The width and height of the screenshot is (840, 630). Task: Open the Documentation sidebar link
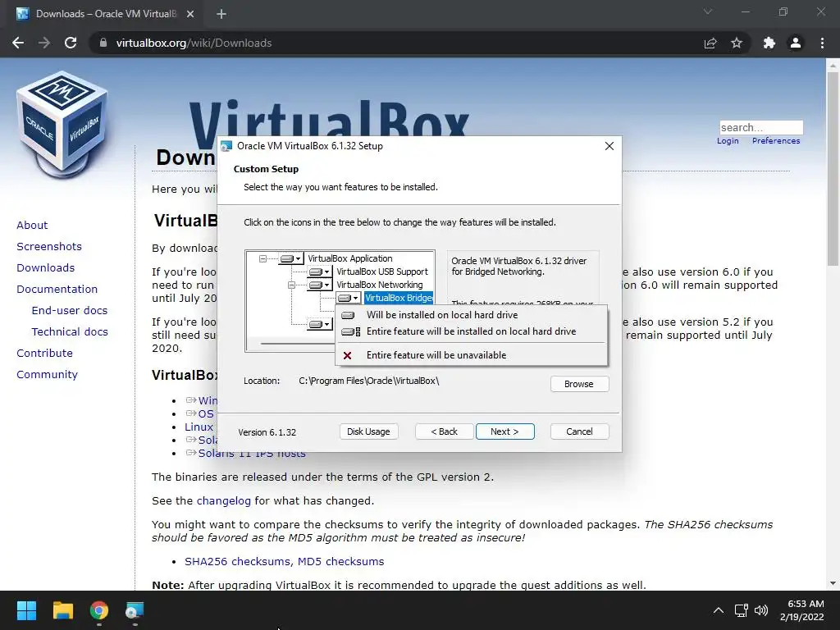click(x=57, y=290)
